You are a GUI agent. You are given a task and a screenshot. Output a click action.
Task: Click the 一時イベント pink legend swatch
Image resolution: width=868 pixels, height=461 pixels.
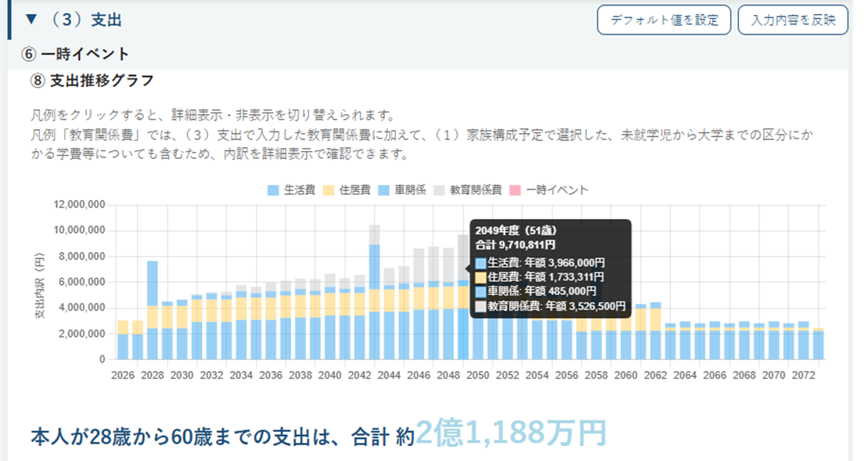coord(515,190)
